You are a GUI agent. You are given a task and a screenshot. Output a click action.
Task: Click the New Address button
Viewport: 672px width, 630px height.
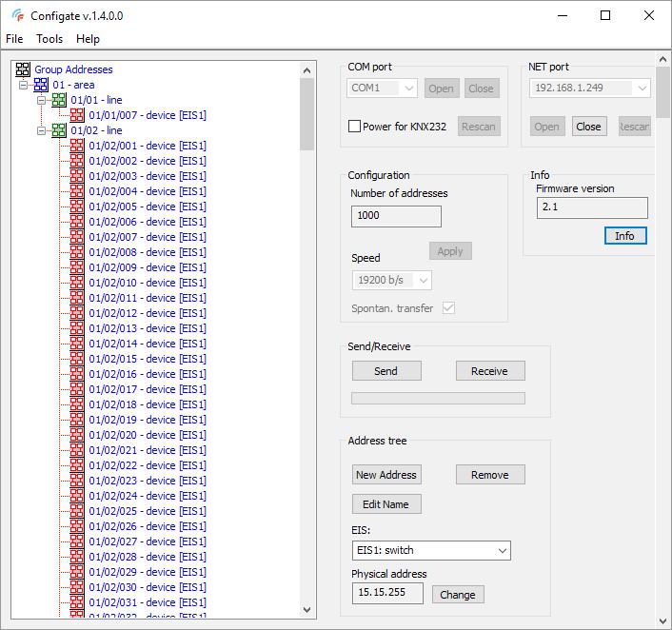(x=386, y=475)
